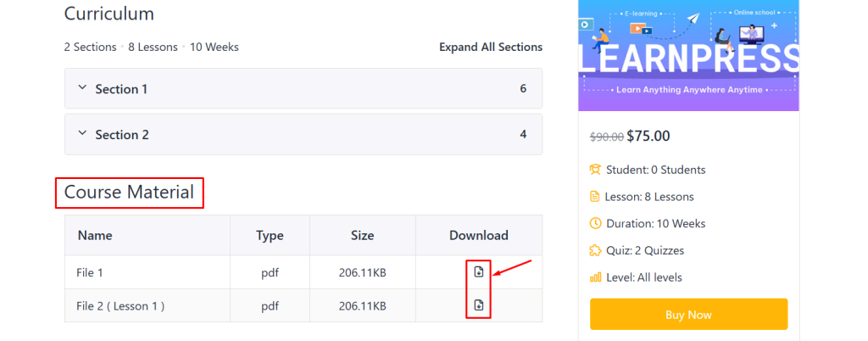Download File 1 pdf icon
Viewport: 868px width, 341px height.
[x=478, y=272]
